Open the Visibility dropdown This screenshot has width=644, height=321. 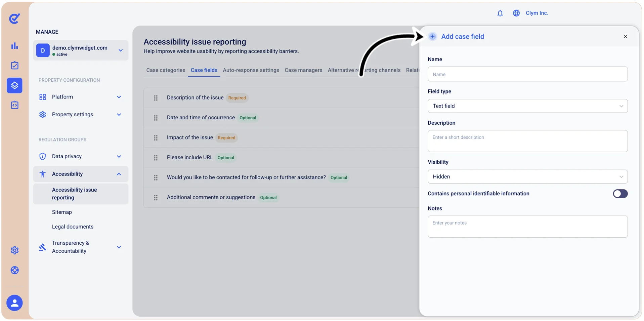527,176
